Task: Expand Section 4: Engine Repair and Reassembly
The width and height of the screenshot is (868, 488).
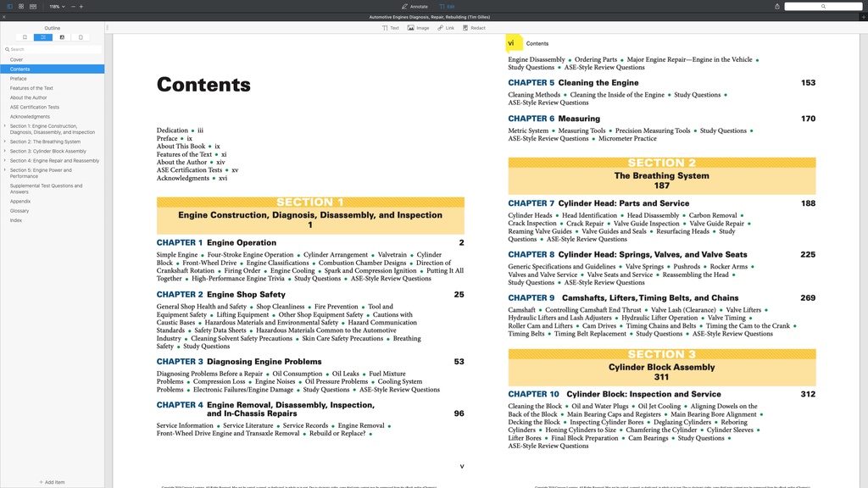Action: [x=5, y=160]
